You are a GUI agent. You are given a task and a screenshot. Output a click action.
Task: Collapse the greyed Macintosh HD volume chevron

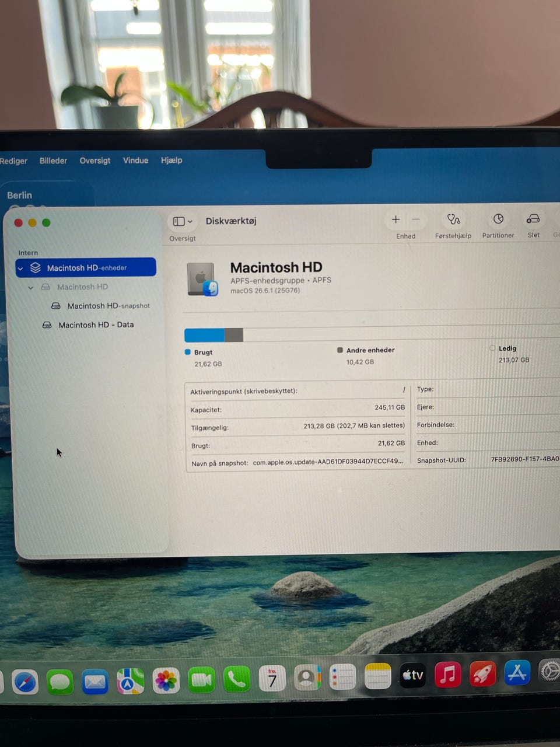[x=31, y=288]
